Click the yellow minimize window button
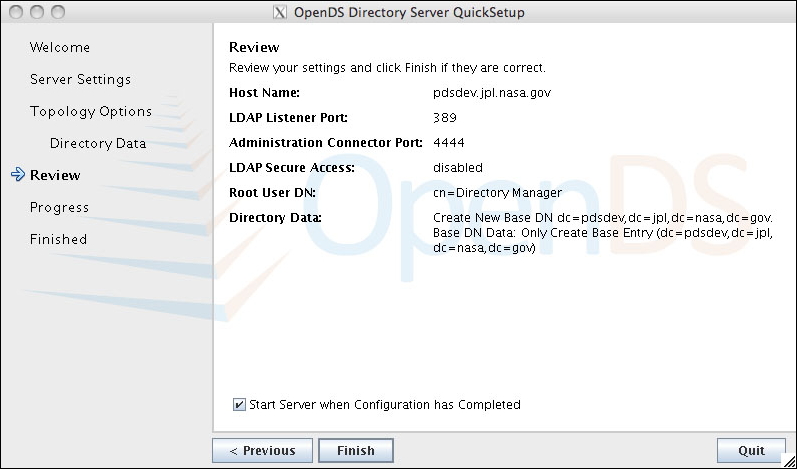Viewport: 797px width, 469px height. point(37,12)
